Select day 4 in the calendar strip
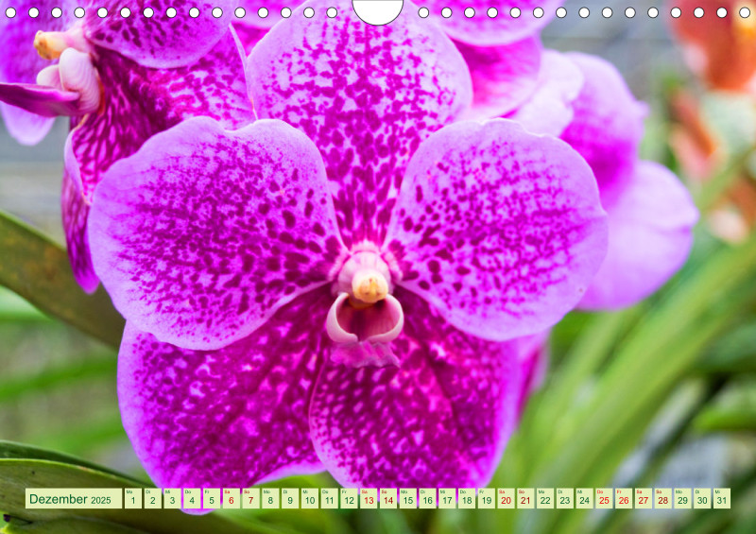This screenshot has width=756, height=534. [x=192, y=498]
